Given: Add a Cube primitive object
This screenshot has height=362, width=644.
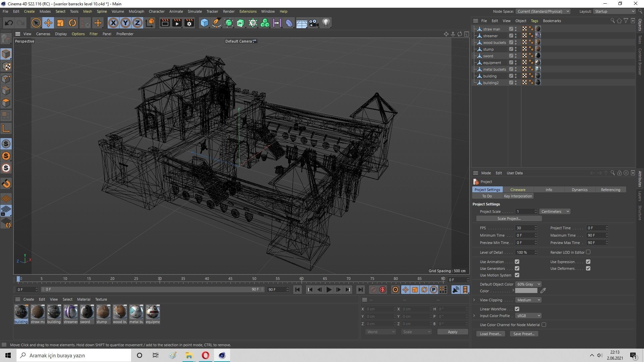Looking at the screenshot, I should click(x=204, y=23).
